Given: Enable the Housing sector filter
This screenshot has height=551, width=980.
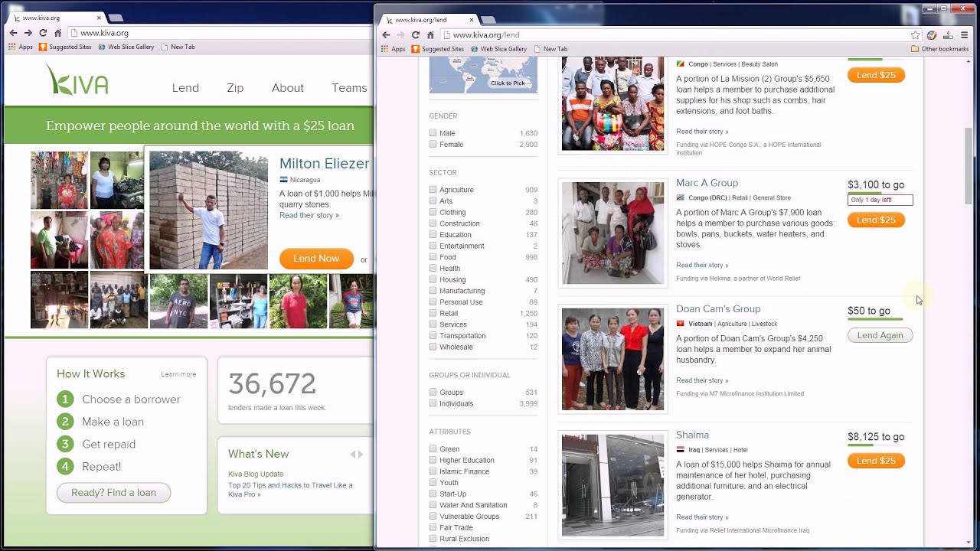Looking at the screenshot, I should pos(433,279).
